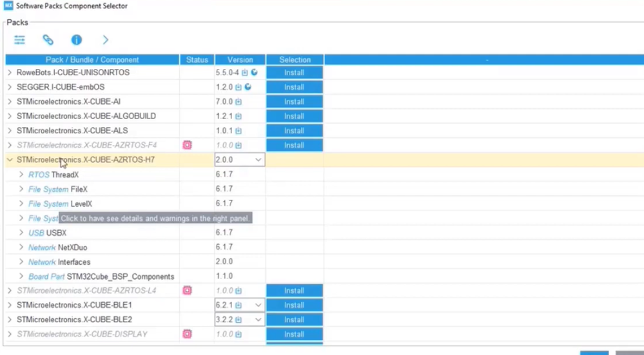Click download icon beside AZRTOS-L4 version 1.0.0
Image resolution: width=644 pixels, height=355 pixels.
[239, 291]
